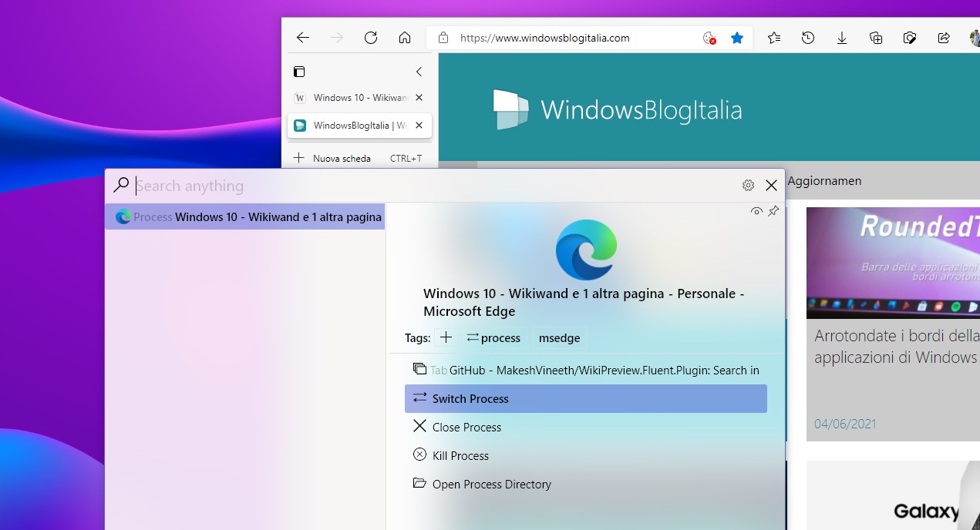The image size is (980, 530).
Task: Click the 04/06/2021 article date
Action: (845, 424)
